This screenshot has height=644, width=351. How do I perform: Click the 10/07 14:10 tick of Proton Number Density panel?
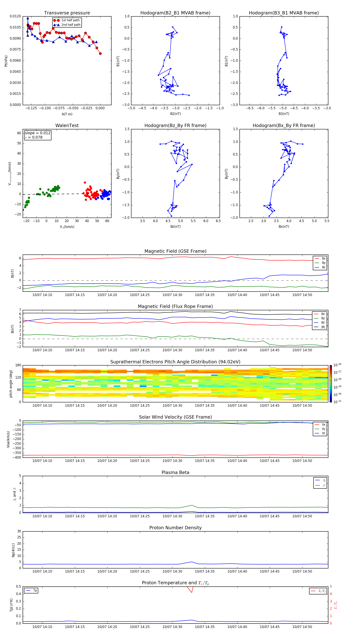coord(42,571)
